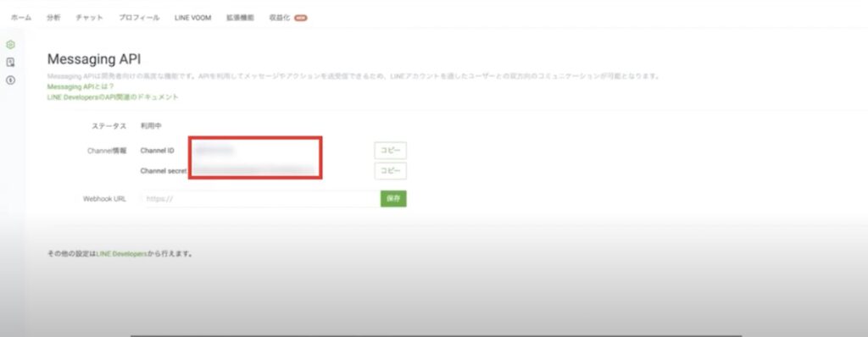Viewport: 868px width, 337px height.
Task: Copy the Channel ID
Action: click(x=390, y=151)
